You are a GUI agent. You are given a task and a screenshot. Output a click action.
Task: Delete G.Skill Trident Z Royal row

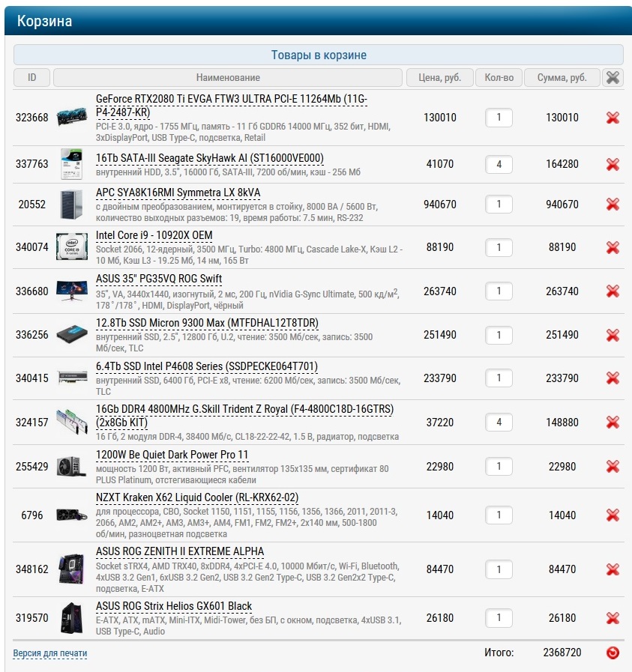click(x=613, y=423)
